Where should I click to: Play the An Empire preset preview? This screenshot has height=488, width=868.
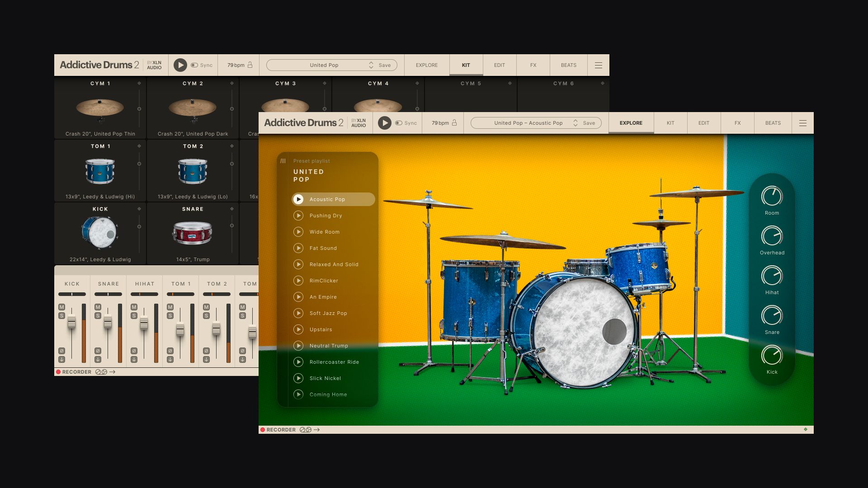click(x=298, y=297)
